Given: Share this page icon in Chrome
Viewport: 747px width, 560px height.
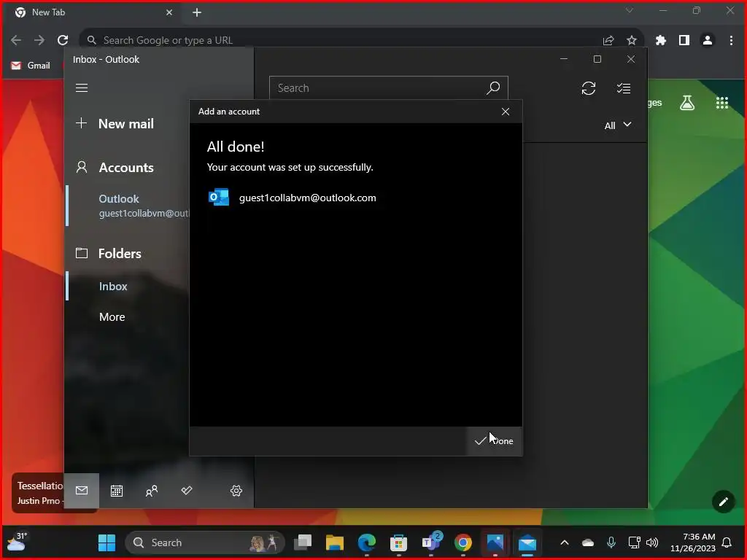Looking at the screenshot, I should (x=608, y=41).
